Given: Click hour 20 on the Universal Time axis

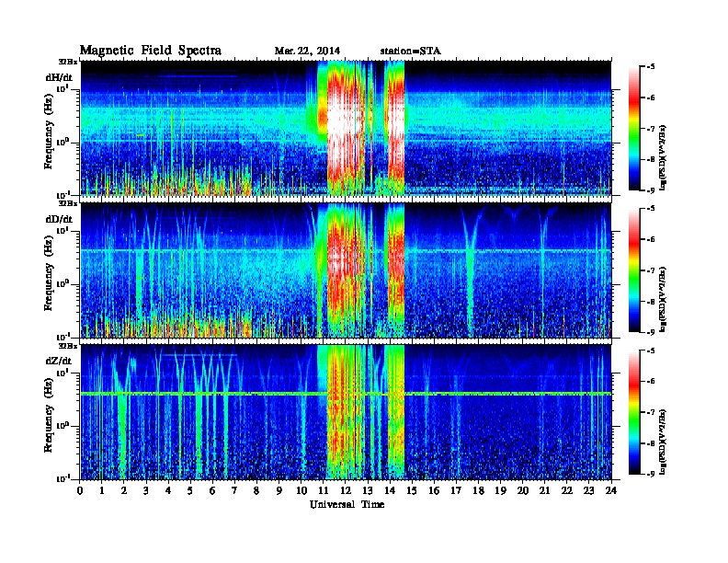Looking at the screenshot, I should point(523,490).
